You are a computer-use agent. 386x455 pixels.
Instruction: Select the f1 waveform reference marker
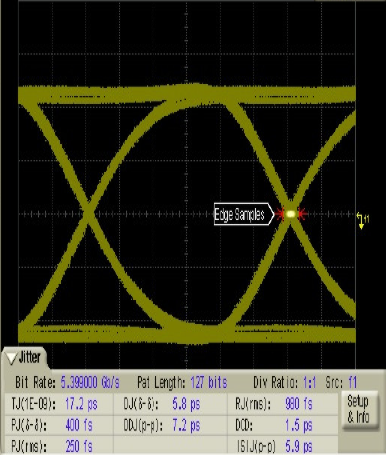pyautogui.click(x=363, y=220)
